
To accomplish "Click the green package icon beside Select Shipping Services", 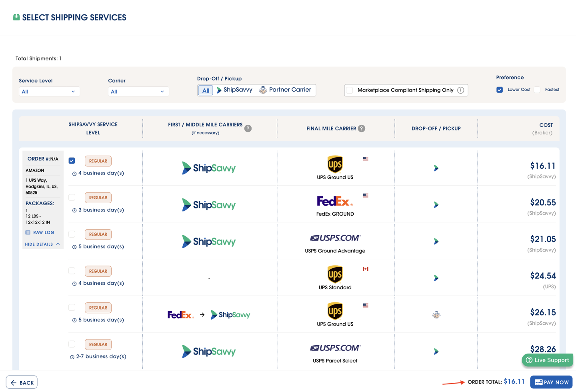I will click(x=16, y=17).
